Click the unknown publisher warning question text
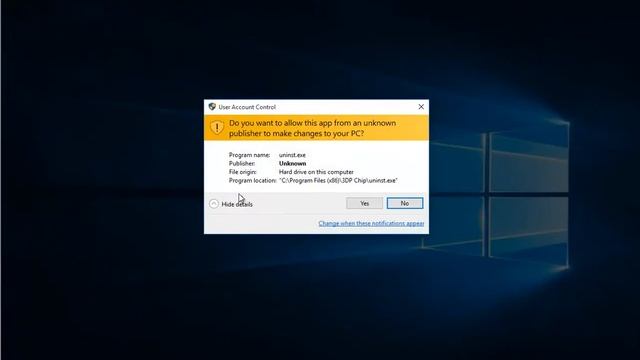640x360 pixels. pyautogui.click(x=312, y=128)
